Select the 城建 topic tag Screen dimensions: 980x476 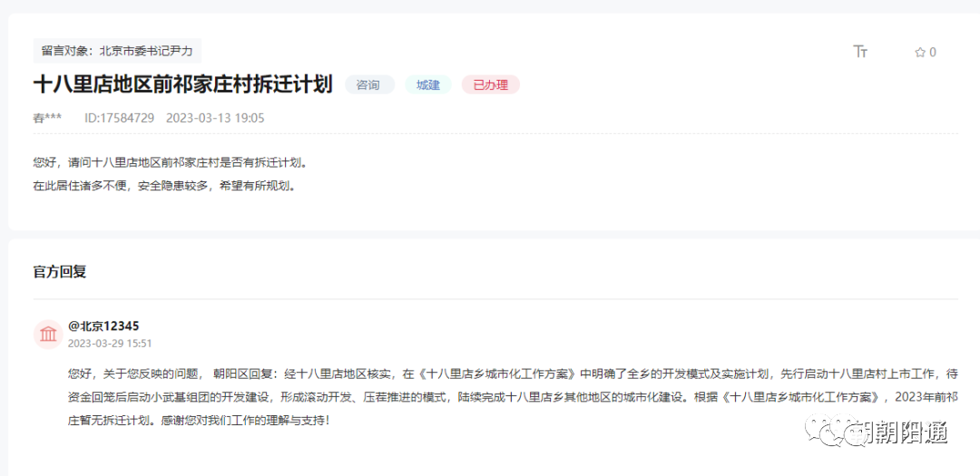(428, 85)
